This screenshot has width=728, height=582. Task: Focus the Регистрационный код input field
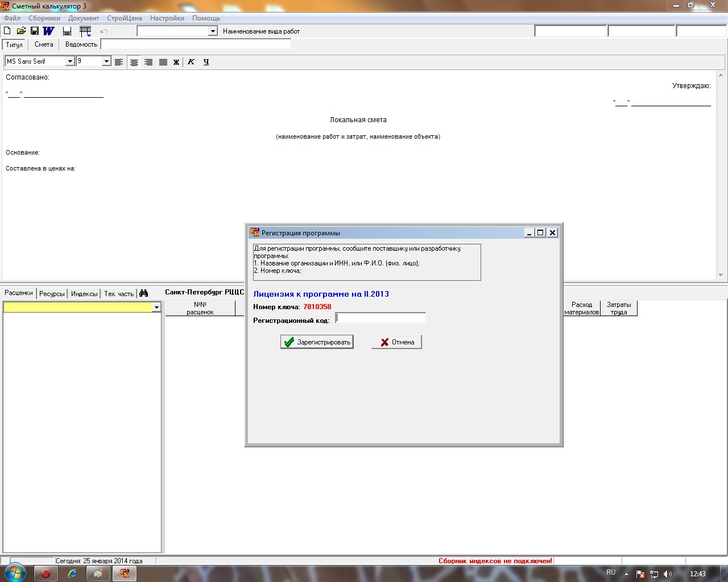pos(380,318)
